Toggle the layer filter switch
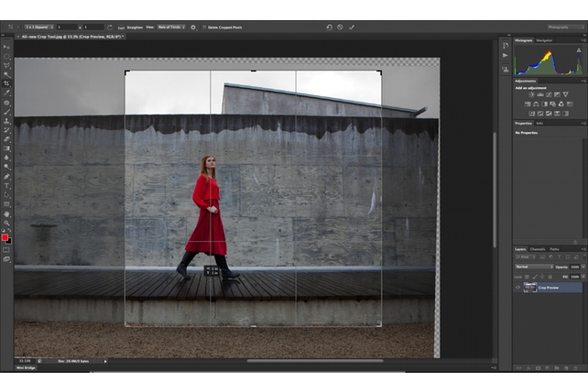The height and width of the screenshot is (392, 588). click(583, 256)
